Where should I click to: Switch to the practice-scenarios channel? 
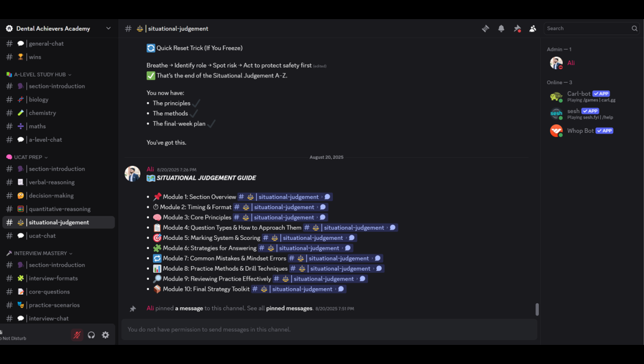58,305
